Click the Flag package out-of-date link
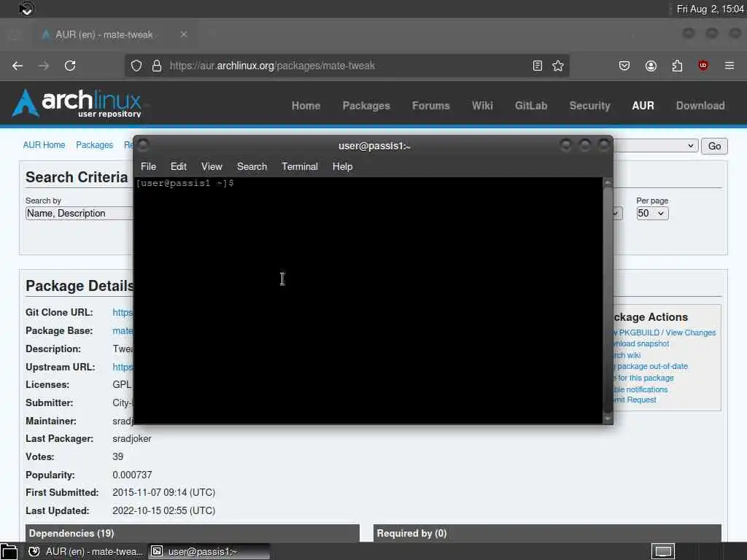The width and height of the screenshot is (747, 560). coord(651,366)
